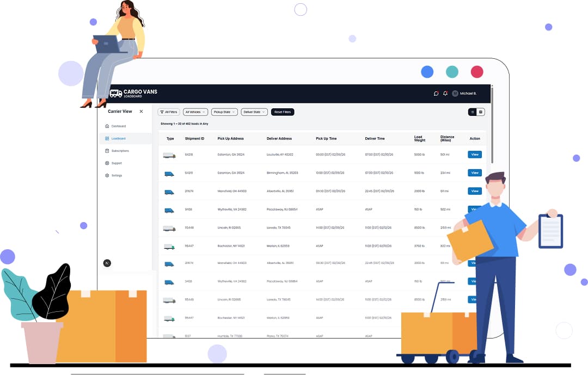View shipment 64218 from Eatonton to Louisville
Viewport: 588px width, 375px height.
[475, 155]
